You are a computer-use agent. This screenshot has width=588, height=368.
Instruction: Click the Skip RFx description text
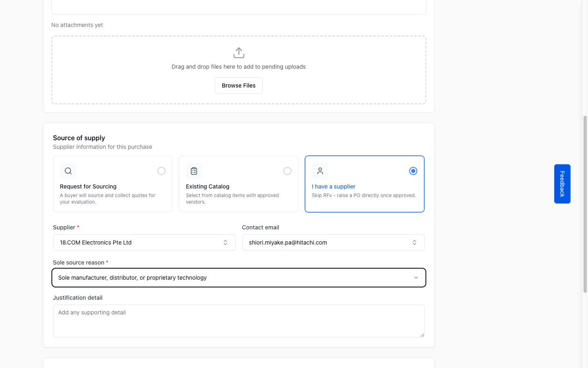pos(364,195)
